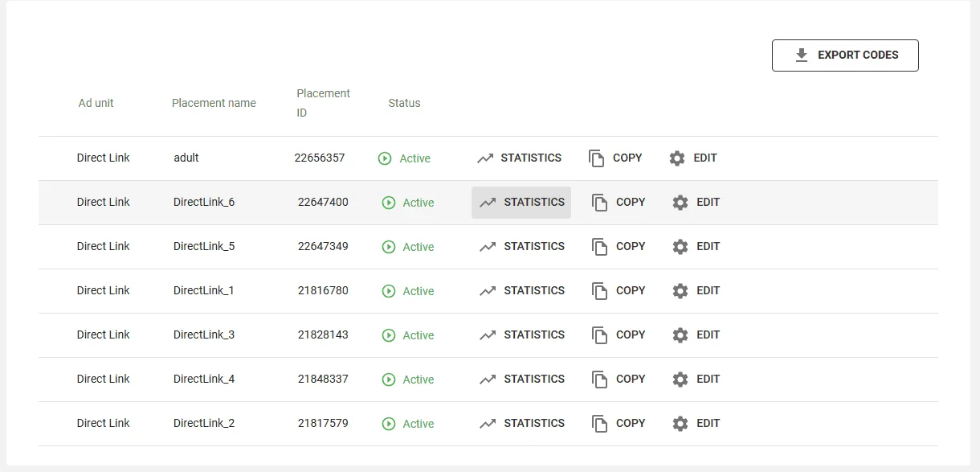The image size is (980, 472).
Task: Click the copy icon in DirectLink_4 row
Action: 599,380
